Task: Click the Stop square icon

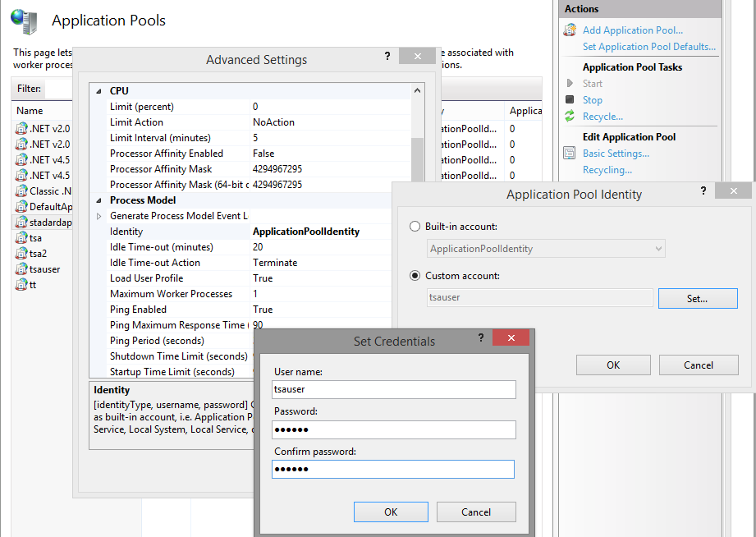Action: click(x=570, y=99)
